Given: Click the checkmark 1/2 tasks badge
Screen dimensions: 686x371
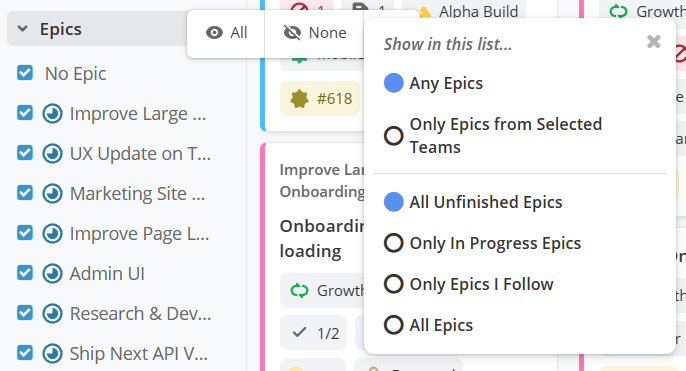Looking at the screenshot, I should click(x=314, y=333).
